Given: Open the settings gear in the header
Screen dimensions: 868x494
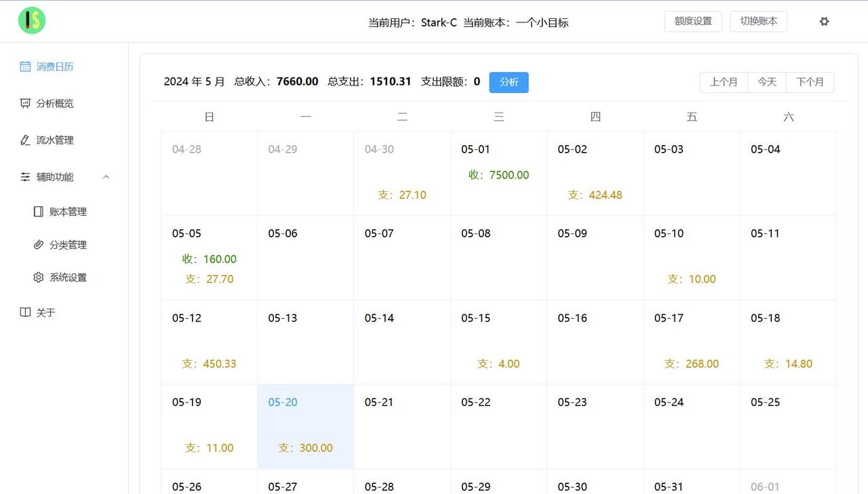Looking at the screenshot, I should click(x=824, y=21).
